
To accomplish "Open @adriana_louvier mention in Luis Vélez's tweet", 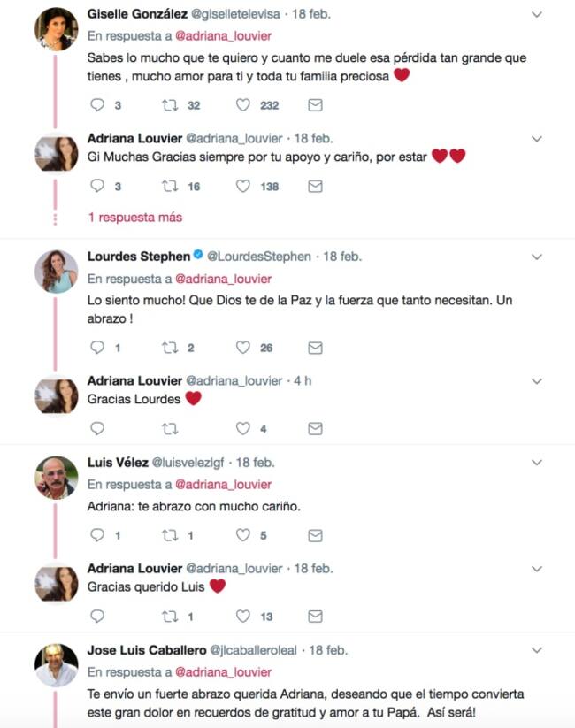I will 223,485.
